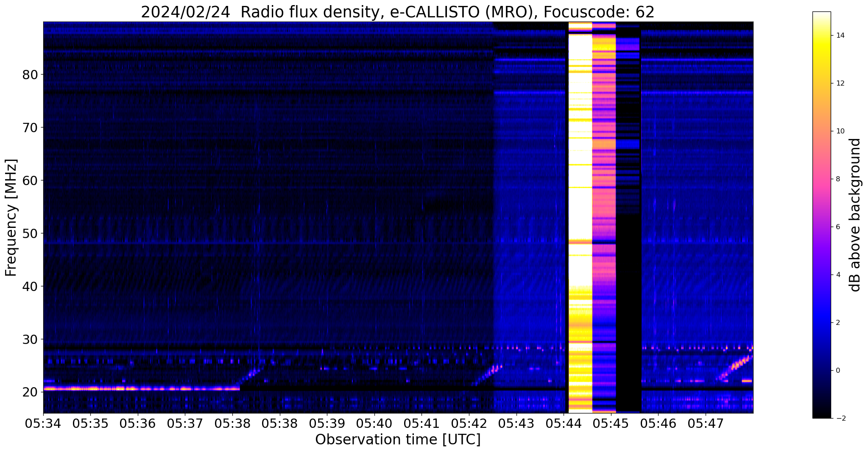Click the 05:35 time tick label
This screenshot has width=868, height=452.
(x=90, y=423)
